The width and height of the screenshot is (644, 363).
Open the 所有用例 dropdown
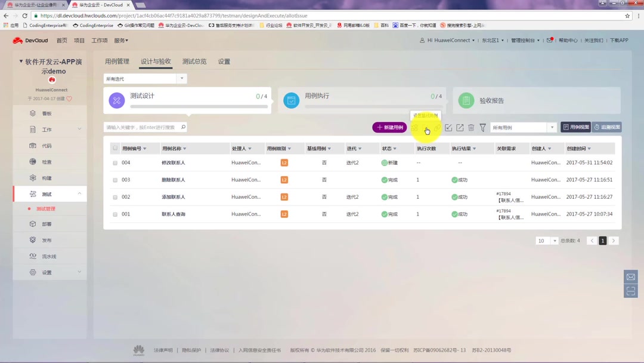[x=523, y=127]
